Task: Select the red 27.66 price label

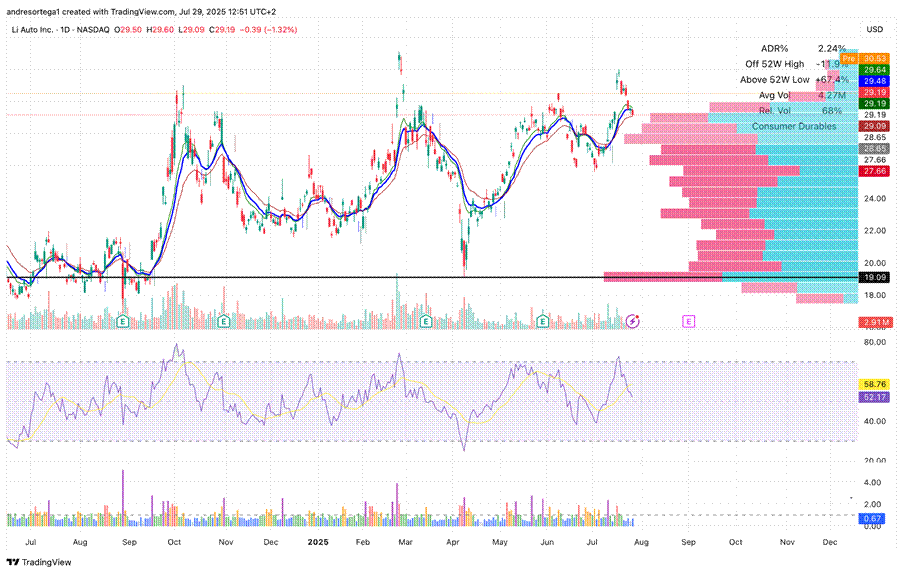Action: pyautogui.click(x=874, y=171)
